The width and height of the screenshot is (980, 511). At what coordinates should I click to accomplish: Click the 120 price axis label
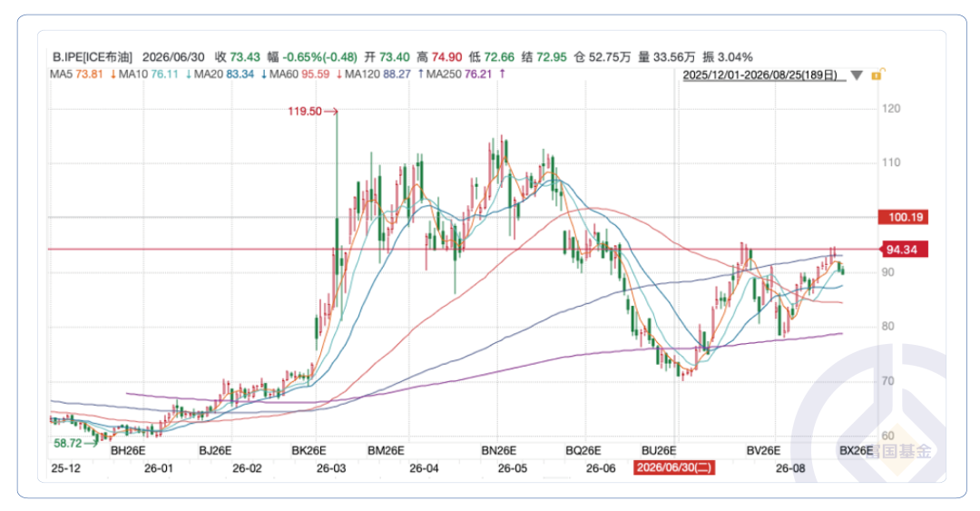pyautogui.click(x=891, y=108)
